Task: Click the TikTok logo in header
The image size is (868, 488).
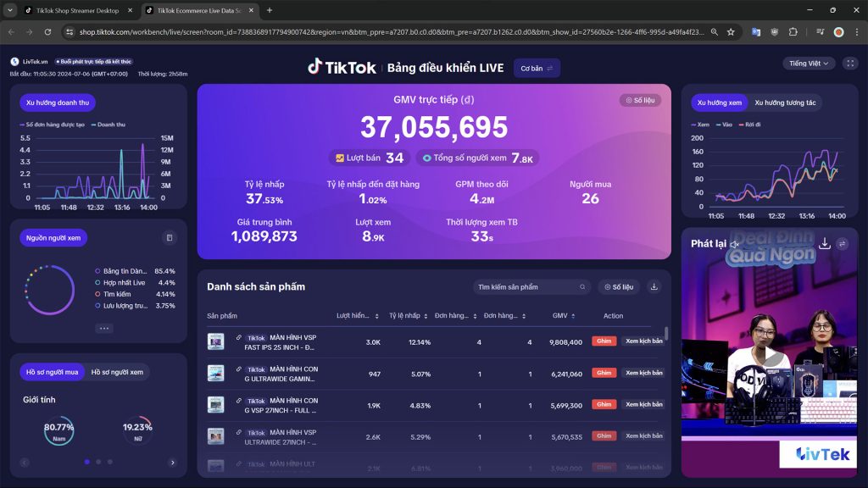Action: [342, 68]
